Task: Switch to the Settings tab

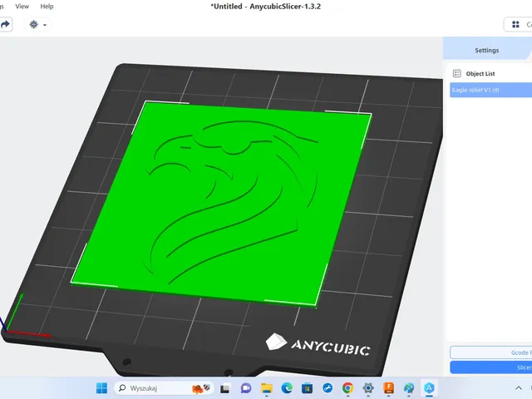Action: (x=487, y=50)
